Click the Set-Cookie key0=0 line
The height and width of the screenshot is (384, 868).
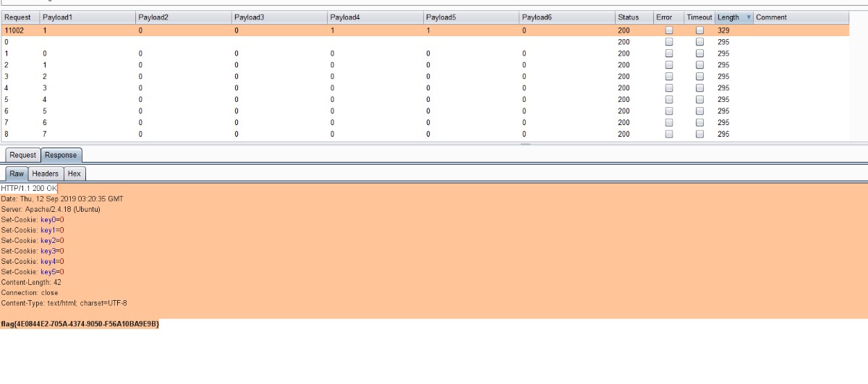click(33, 219)
